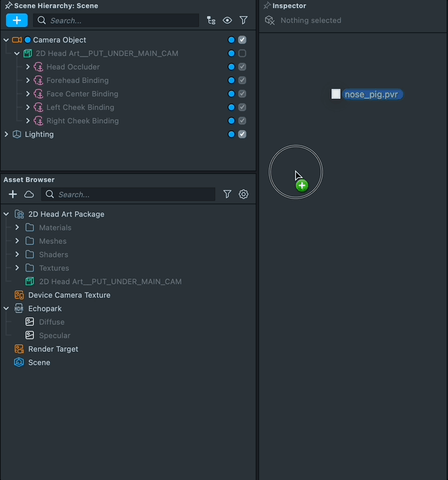Expand the Head Occluder tree item
The width and height of the screenshot is (448, 480).
coord(28,67)
